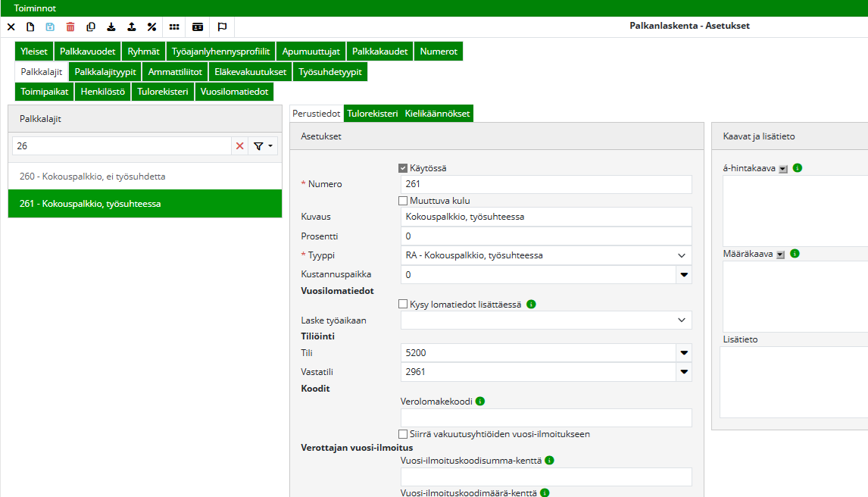Click the percent sign toolbar icon

click(x=151, y=27)
